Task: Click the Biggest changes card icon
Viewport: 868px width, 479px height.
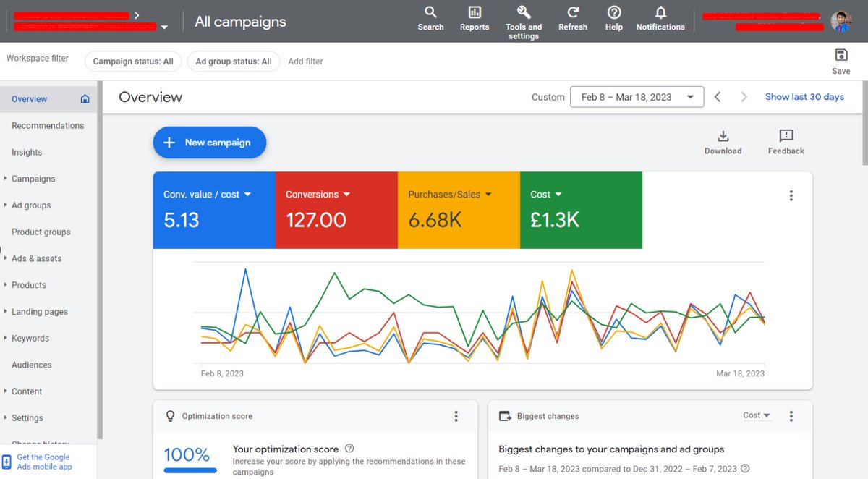Action: click(x=506, y=416)
